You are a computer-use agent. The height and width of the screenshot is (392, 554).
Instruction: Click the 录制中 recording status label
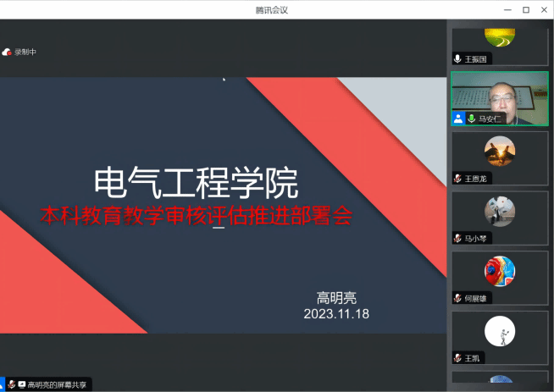coord(25,52)
